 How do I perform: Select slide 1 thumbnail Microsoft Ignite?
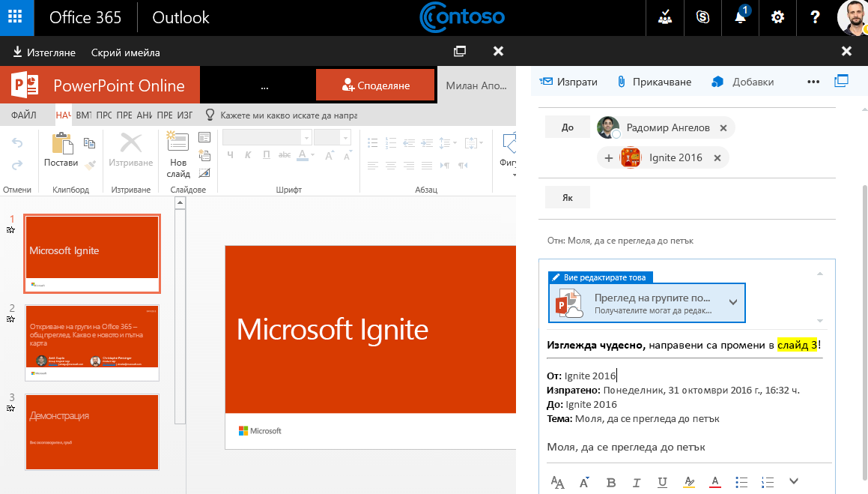(92, 253)
